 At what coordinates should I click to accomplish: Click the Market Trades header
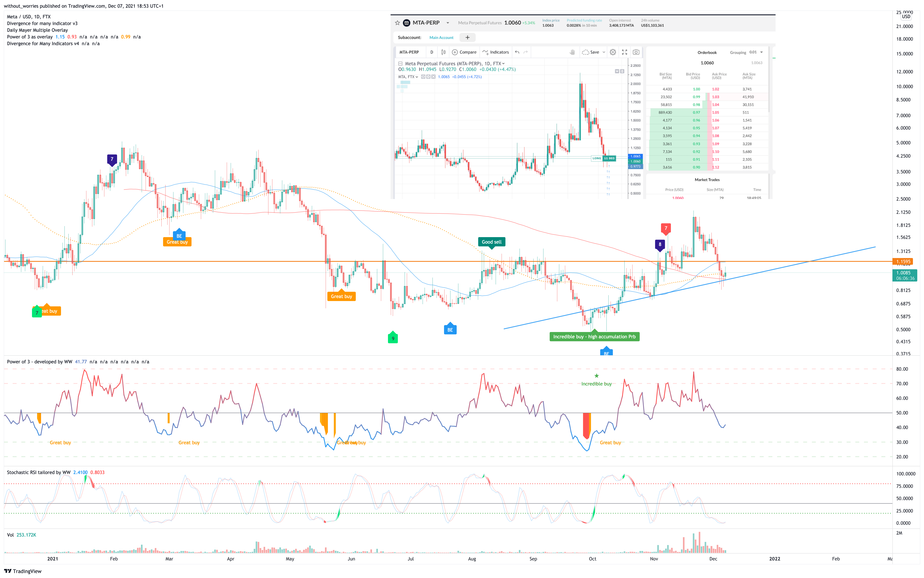point(707,180)
